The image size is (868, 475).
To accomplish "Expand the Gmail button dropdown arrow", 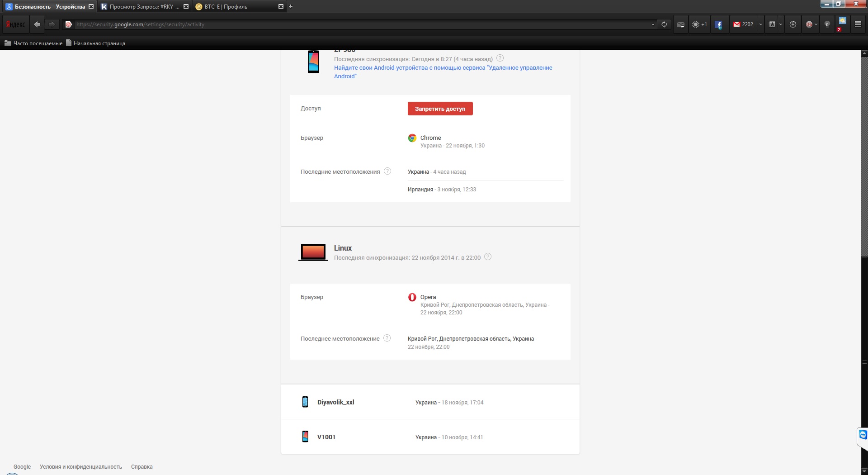I will [x=760, y=24].
